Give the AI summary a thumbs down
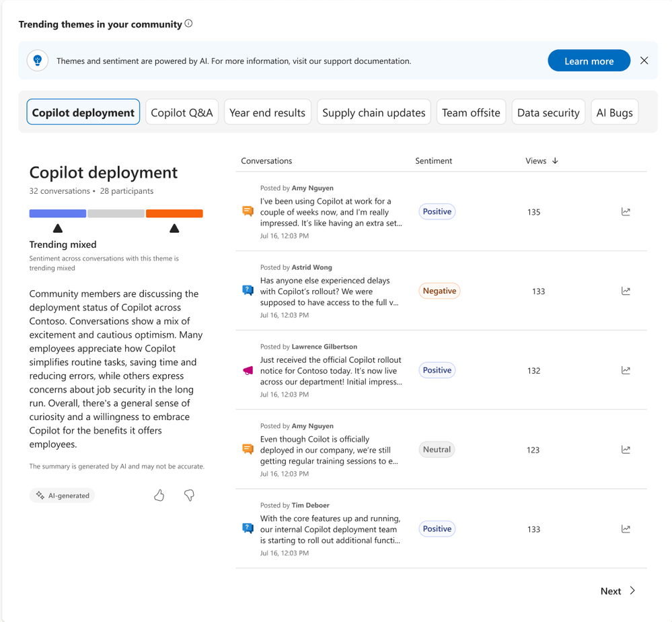This screenshot has height=622, width=672. (189, 495)
